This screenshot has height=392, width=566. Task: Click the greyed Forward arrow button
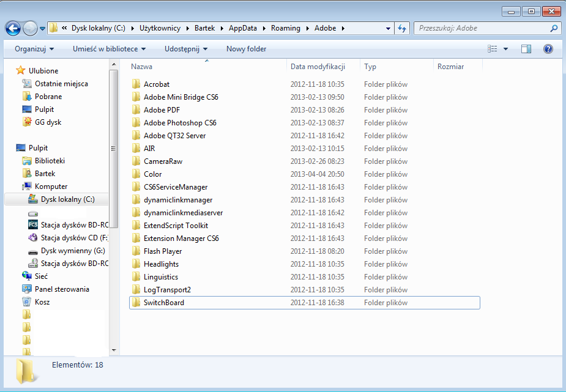point(30,28)
